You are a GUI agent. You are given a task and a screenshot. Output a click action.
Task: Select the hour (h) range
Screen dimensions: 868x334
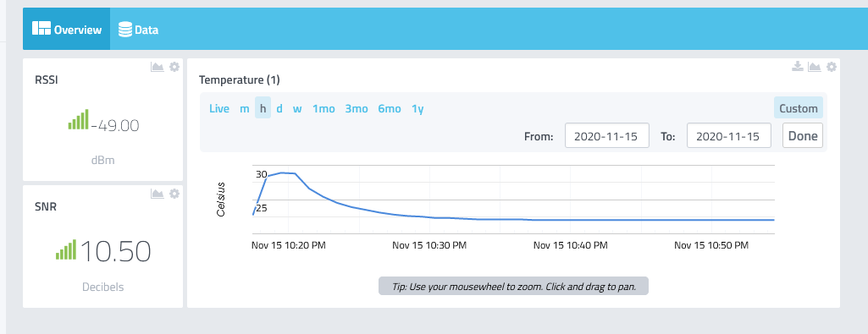coord(263,108)
